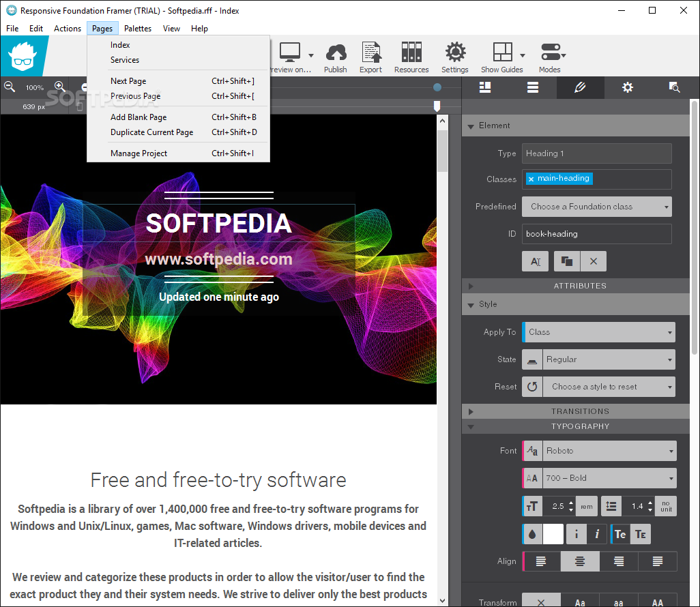This screenshot has height=607, width=700.
Task: Click the no unit line-height button
Action: pos(666,506)
